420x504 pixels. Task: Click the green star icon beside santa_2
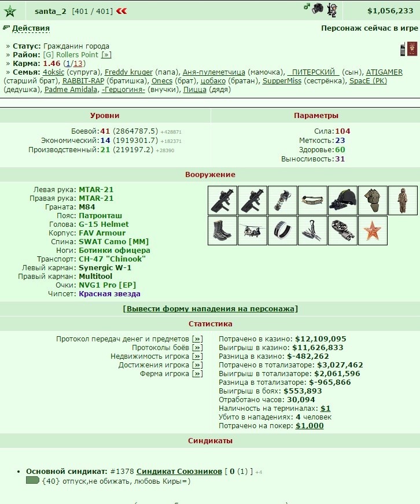coord(10,11)
